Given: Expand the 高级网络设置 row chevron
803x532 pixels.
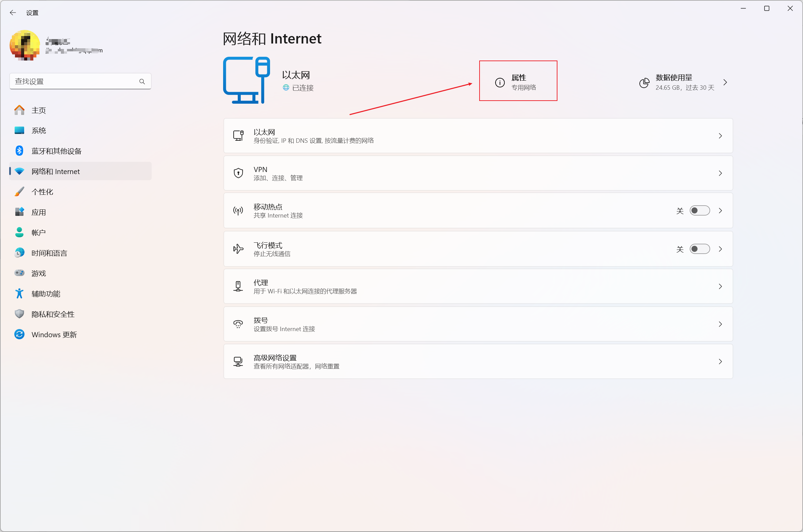Looking at the screenshot, I should [720, 361].
